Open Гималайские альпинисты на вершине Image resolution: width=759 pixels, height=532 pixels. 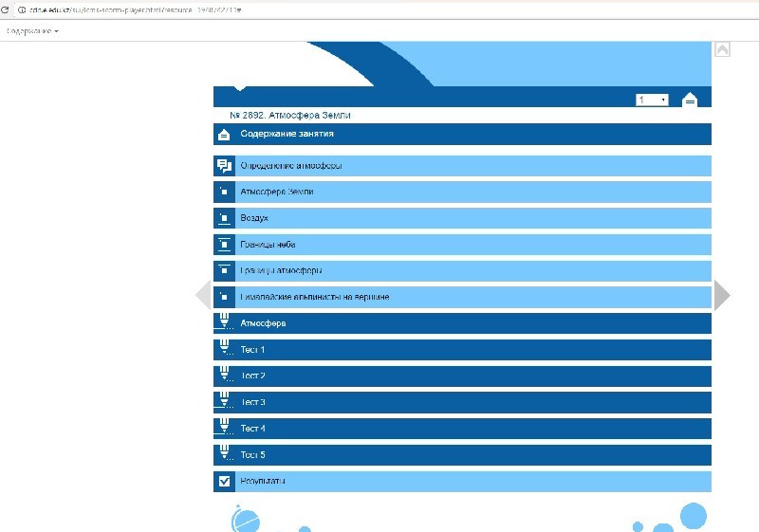(314, 297)
